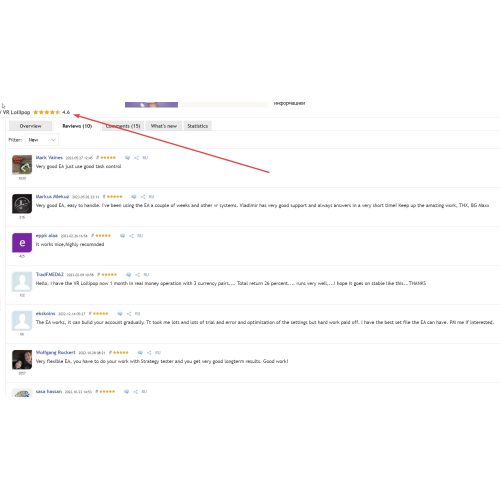The height and width of the screenshot is (500, 500).
Task: Click the reply icon on Markus Aliekuz review
Action: click(134, 197)
